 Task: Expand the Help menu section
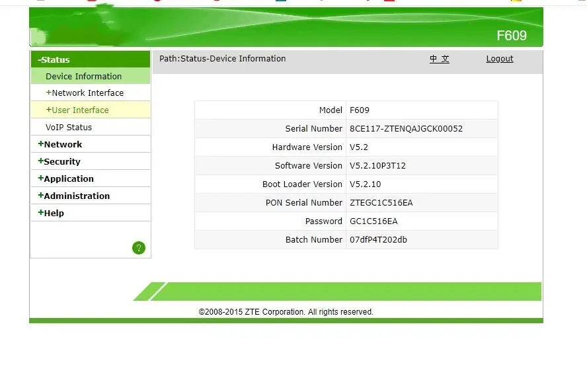(53, 214)
